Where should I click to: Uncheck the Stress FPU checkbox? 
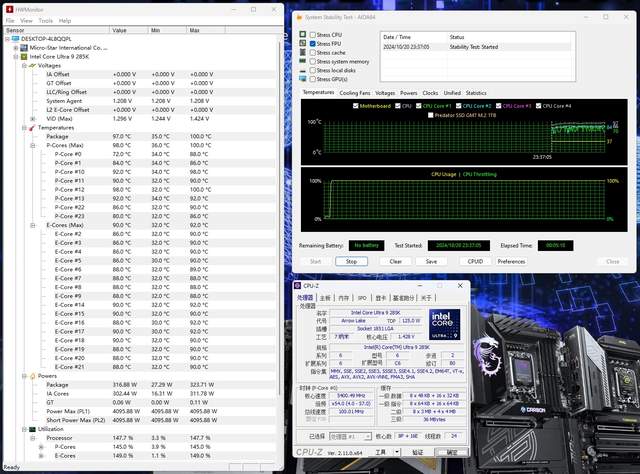pyautogui.click(x=313, y=44)
